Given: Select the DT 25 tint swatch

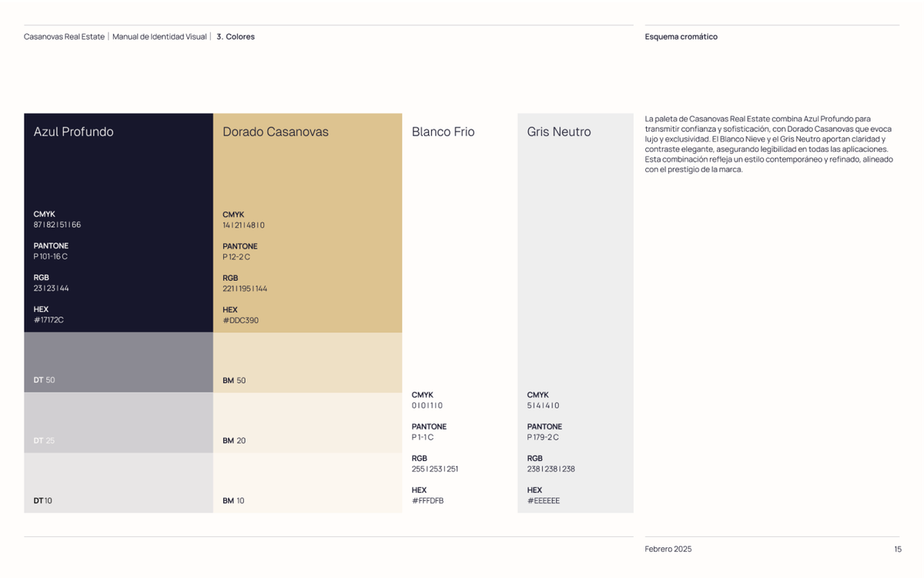Looking at the screenshot, I should (x=119, y=423).
